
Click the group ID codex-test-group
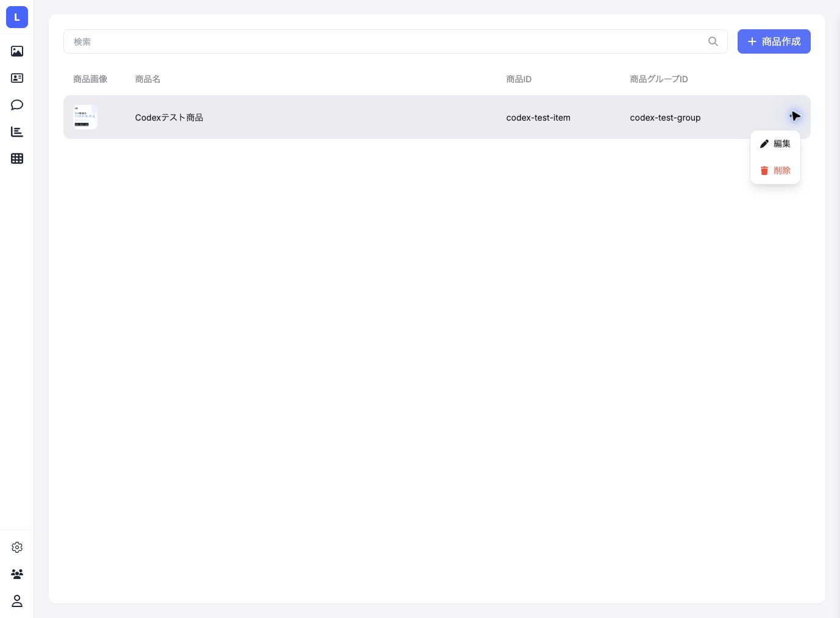click(x=665, y=118)
